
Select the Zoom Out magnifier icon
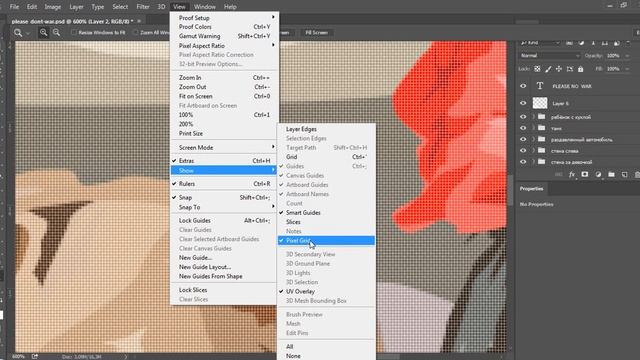(56, 33)
